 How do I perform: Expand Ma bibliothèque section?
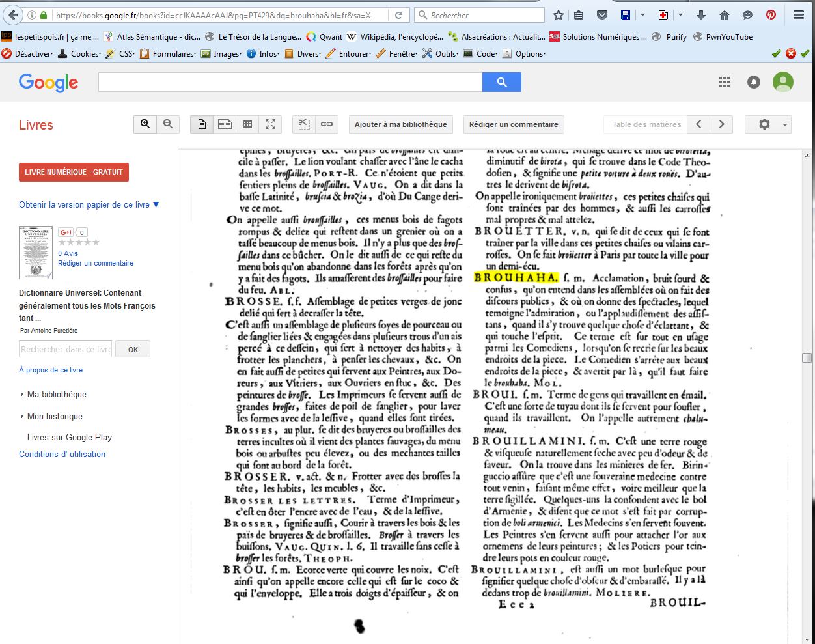point(56,394)
